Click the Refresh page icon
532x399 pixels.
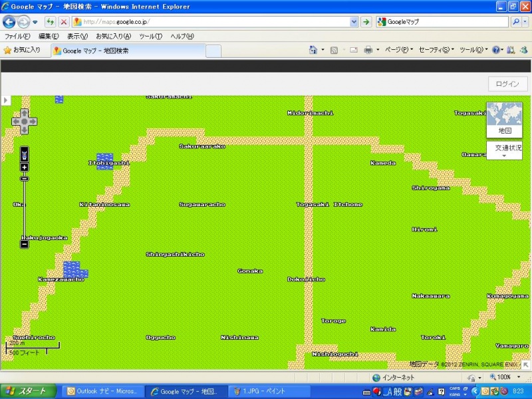pos(51,22)
